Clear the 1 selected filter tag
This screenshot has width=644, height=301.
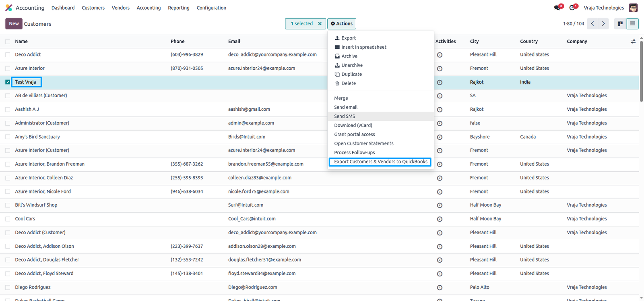click(320, 24)
